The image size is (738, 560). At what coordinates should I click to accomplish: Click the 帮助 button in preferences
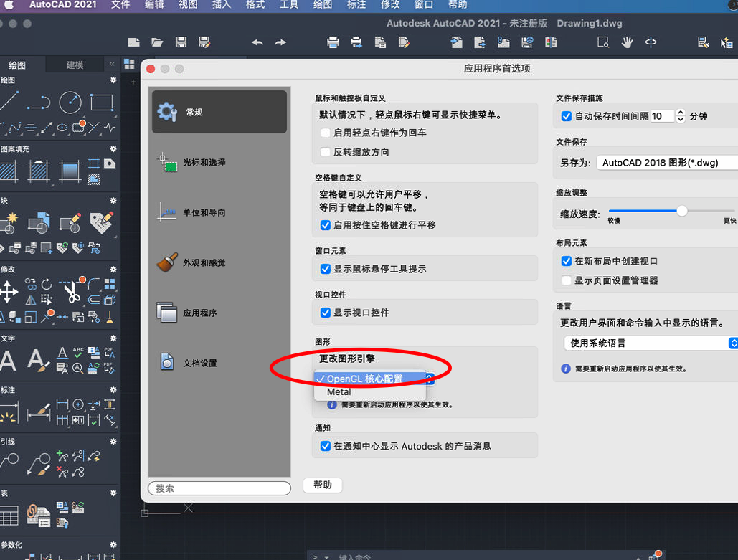pyautogui.click(x=323, y=485)
